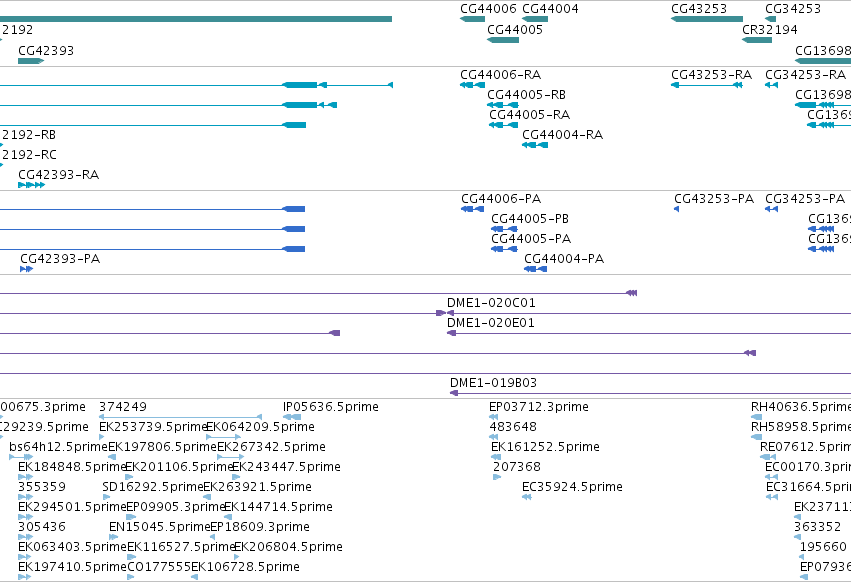Select EST label 363352
Image resolution: width=851 pixels, height=582 pixels.
[817, 527]
